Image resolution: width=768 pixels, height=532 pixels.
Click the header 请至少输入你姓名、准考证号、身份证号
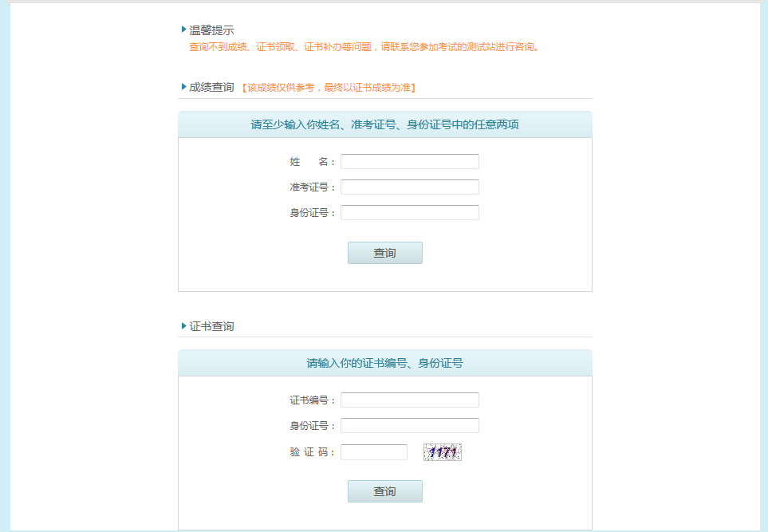coord(385,124)
